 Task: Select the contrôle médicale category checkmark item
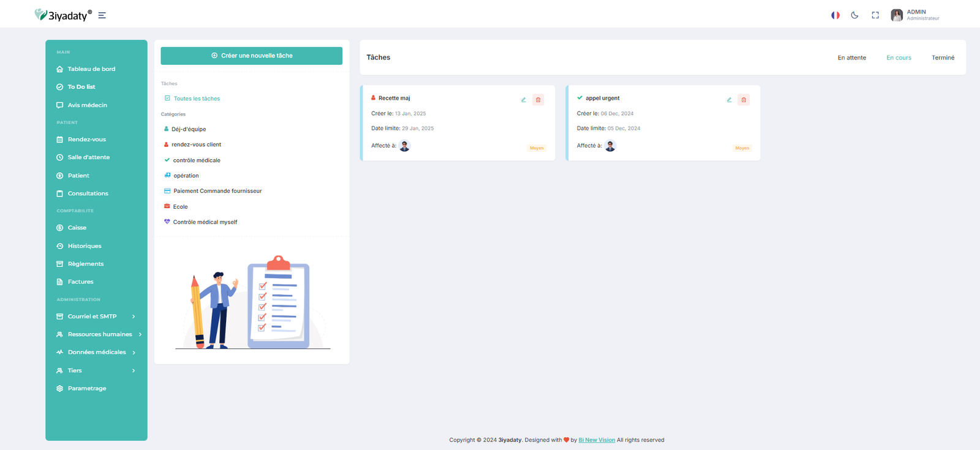click(196, 160)
